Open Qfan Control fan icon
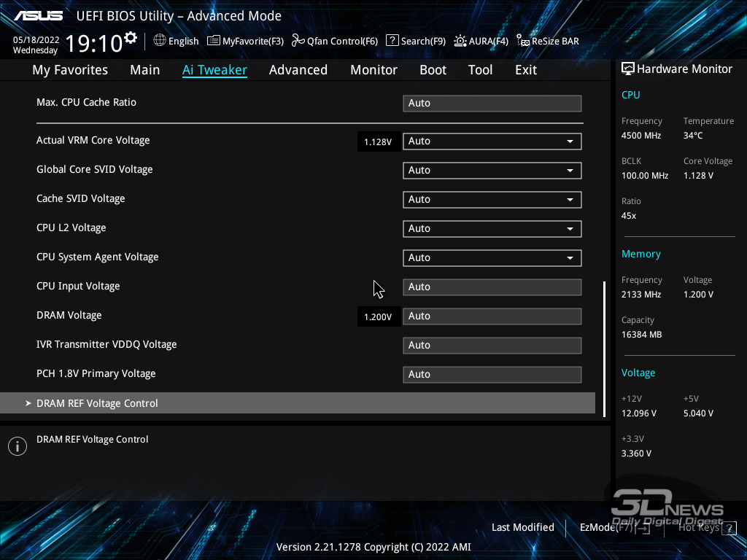 298,41
